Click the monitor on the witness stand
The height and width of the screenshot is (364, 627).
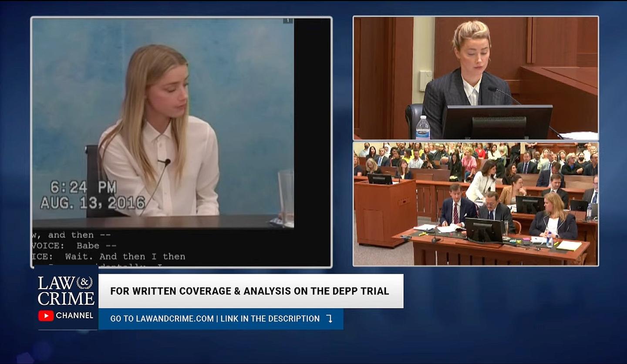tap(497, 122)
